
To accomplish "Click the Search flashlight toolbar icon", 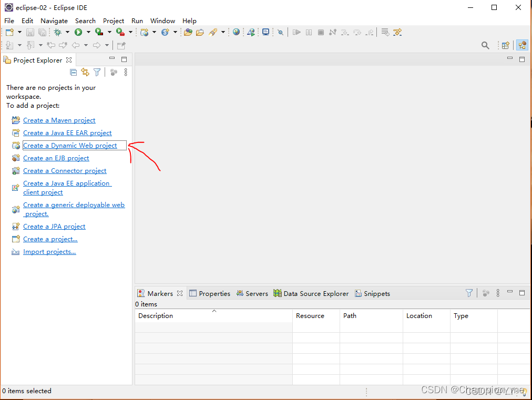I will [213, 32].
